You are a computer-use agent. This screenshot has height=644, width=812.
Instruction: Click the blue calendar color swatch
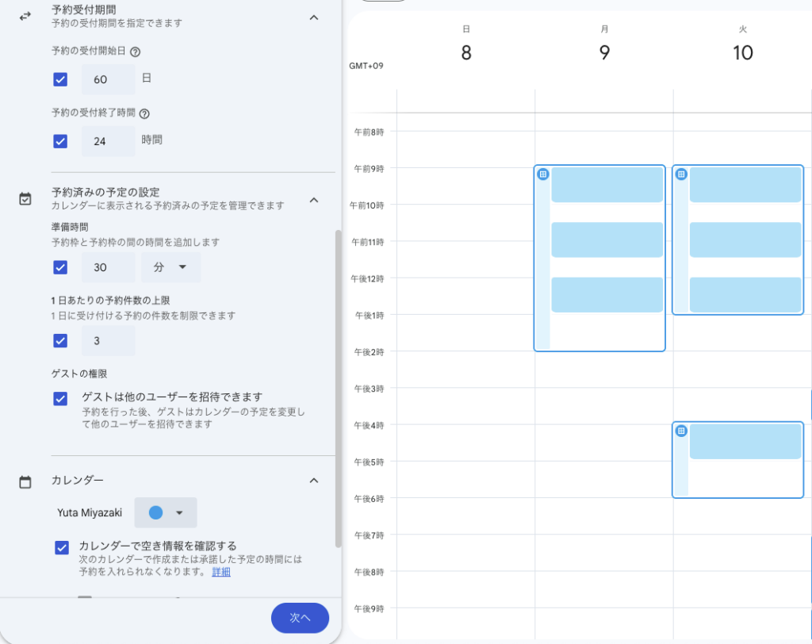coord(156,513)
